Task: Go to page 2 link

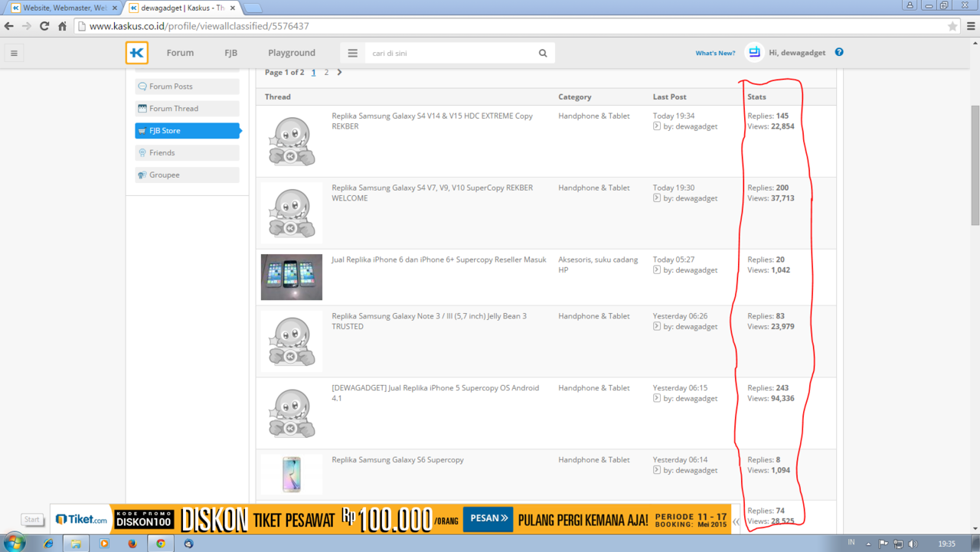Action: coord(326,73)
